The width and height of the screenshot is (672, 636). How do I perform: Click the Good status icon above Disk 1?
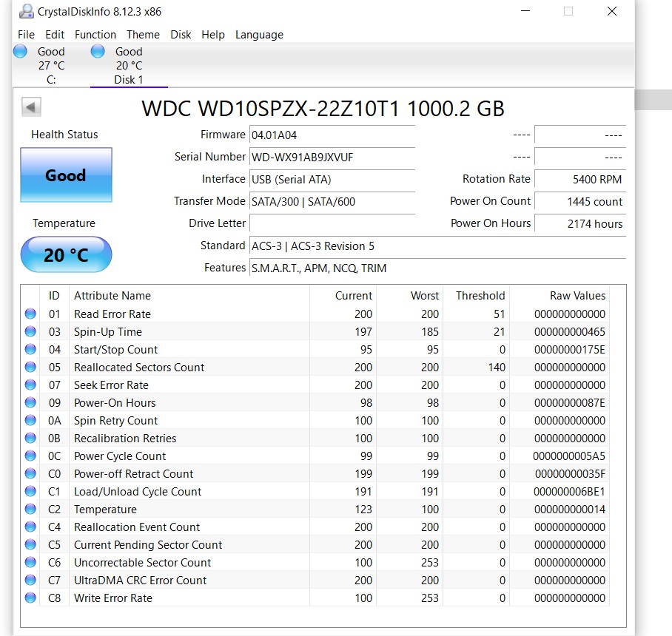coord(98,51)
